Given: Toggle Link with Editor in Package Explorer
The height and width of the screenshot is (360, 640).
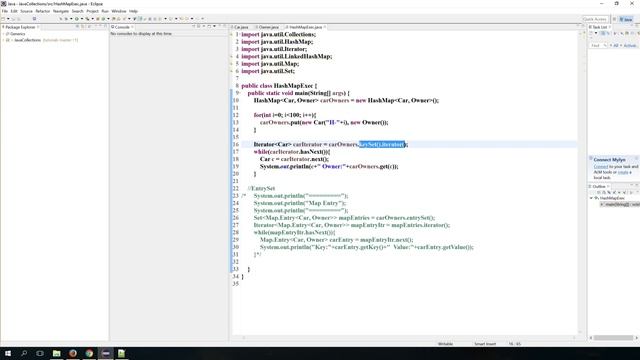Looking at the screenshot, I should coord(83,27).
